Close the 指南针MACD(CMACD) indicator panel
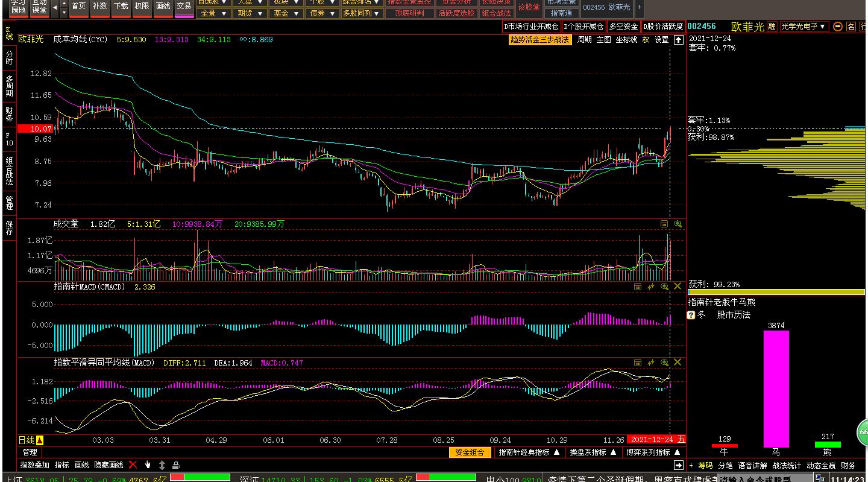This screenshot has height=482, width=868. (x=678, y=287)
